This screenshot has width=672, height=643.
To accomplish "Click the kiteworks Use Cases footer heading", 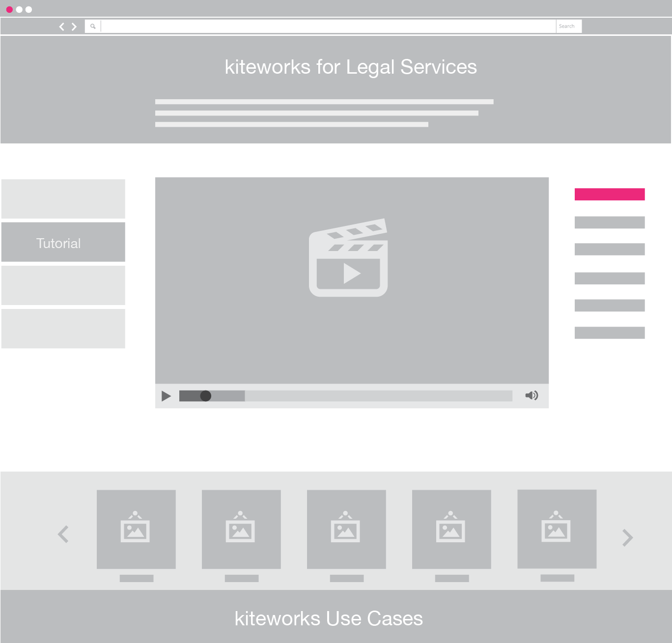I will point(329,618).
